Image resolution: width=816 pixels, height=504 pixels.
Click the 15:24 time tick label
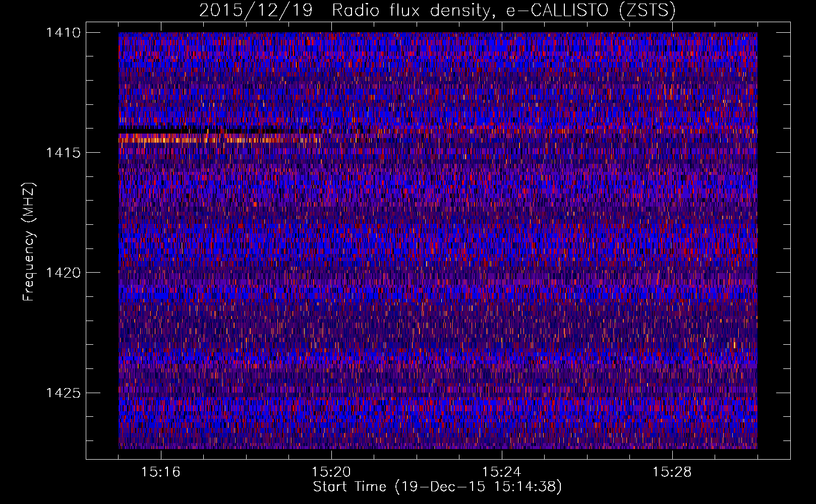[502, 472]
